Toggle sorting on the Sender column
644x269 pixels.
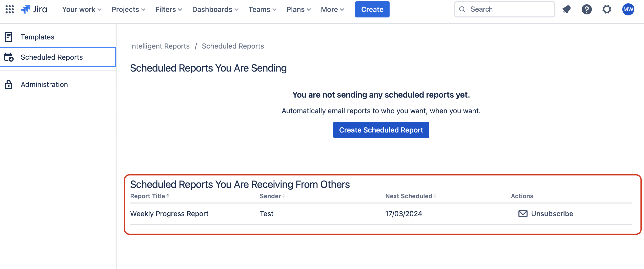[284, 196]
